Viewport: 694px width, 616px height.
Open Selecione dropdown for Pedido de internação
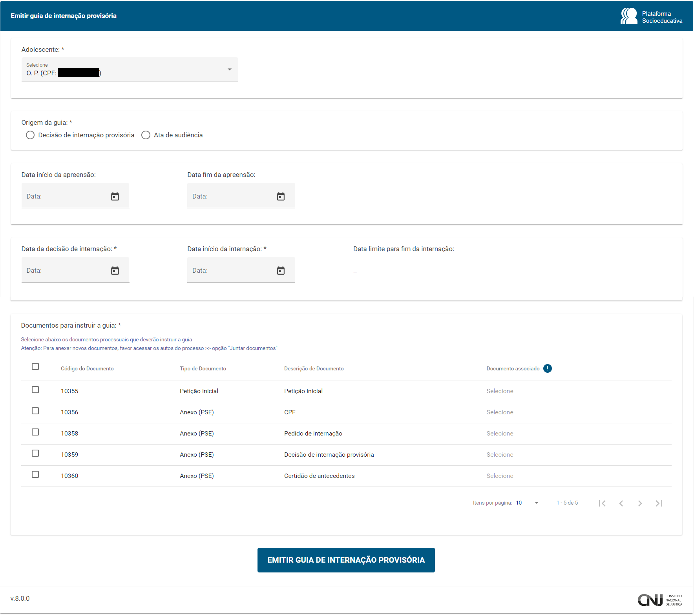pyautogui.click(x=500, y=434)
